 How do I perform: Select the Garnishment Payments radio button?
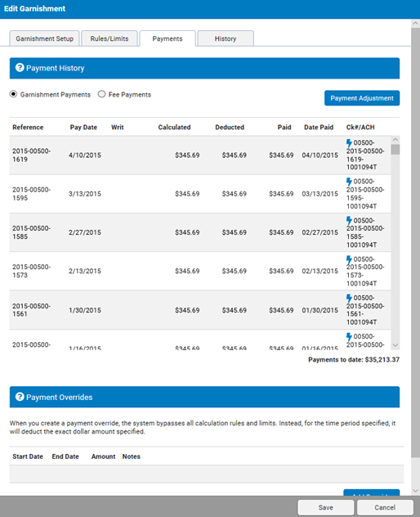click(x=14, y=94)
